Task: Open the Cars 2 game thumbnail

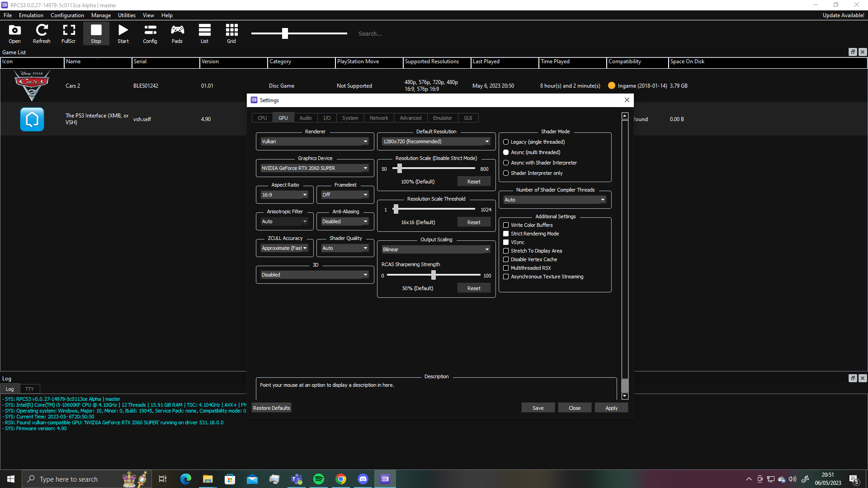Action: click(x=32, y=85)
